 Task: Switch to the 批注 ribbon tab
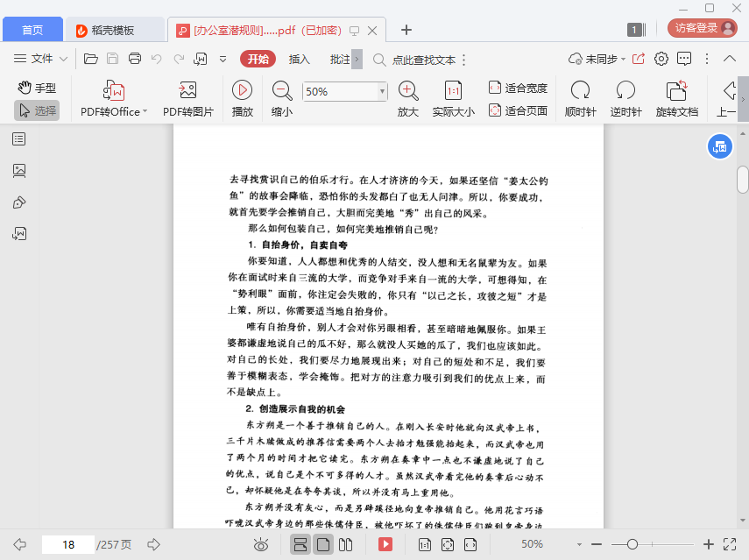coord(340,60)
